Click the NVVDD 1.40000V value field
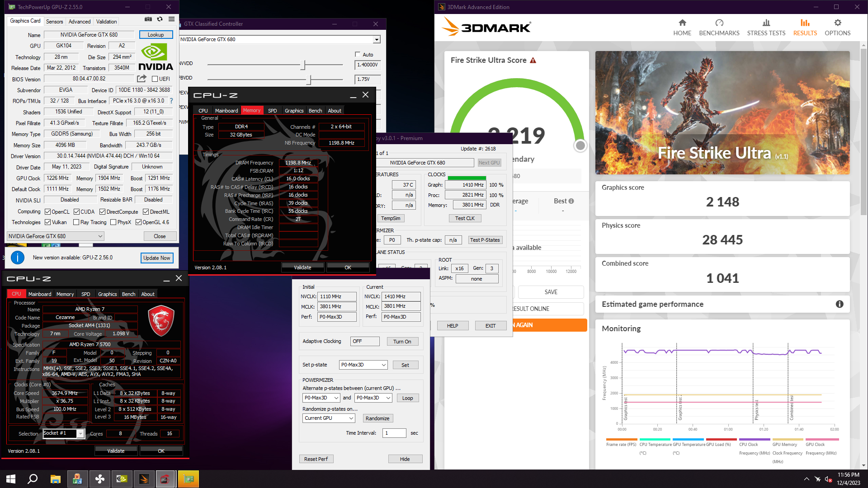Screen dimensions: 868x488 (x=368, y=65)
